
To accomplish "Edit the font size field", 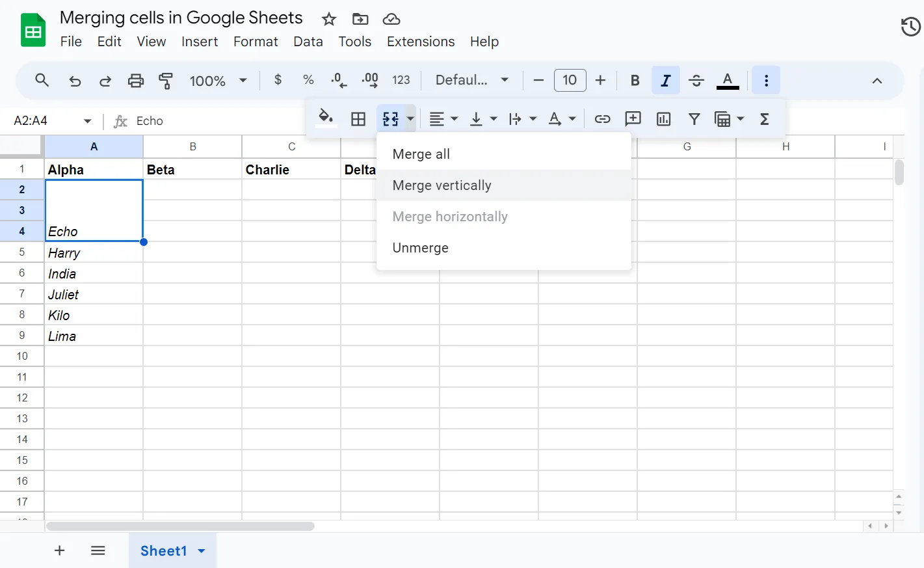I will click(x=570, y=81).
